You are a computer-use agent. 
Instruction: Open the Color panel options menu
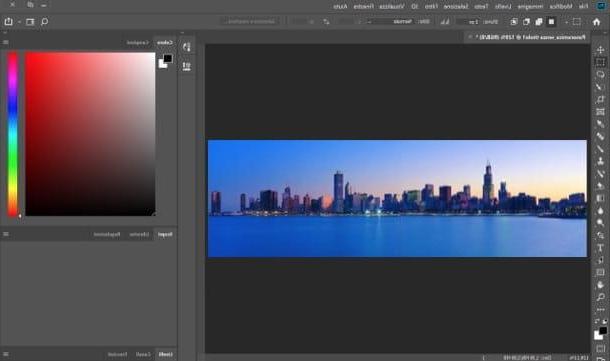click(5, 42)
